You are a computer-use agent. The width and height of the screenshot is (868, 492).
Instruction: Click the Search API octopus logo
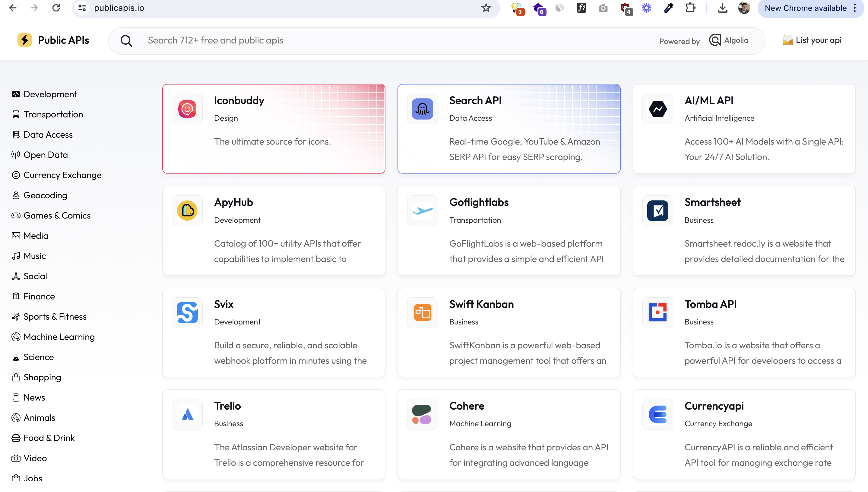[422, 109]
